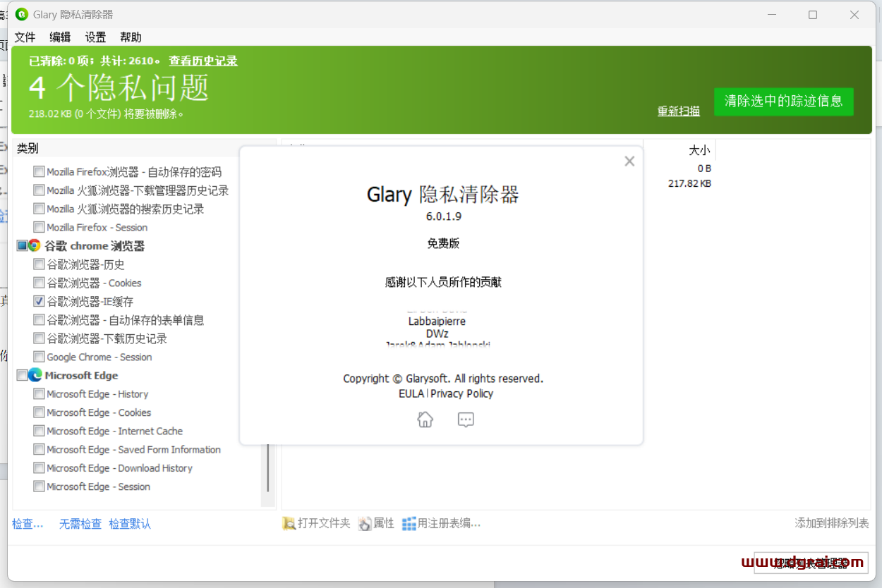882x588 pixels.
Task: Click the feedback chat icon in About dialog
Action: [466, 419]
